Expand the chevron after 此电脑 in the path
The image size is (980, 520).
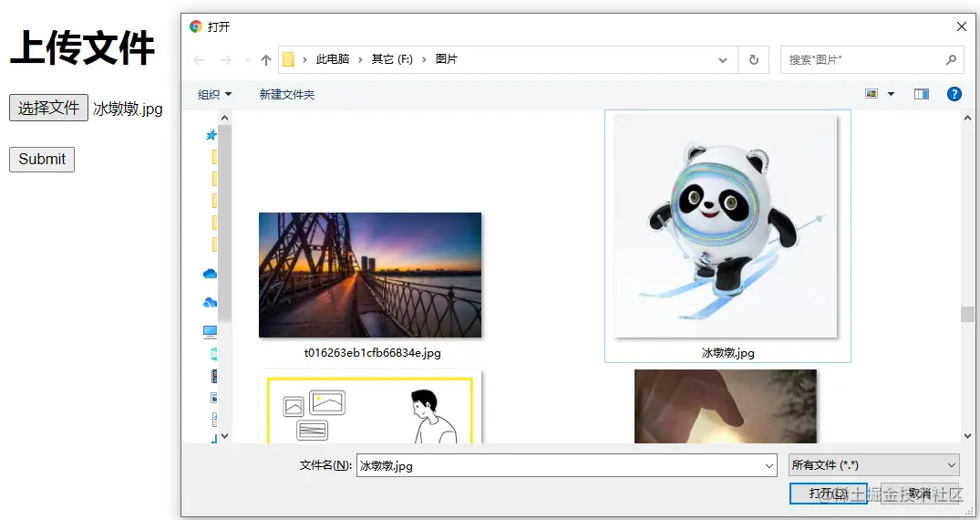pyautogui.click(x=361, y=59)
